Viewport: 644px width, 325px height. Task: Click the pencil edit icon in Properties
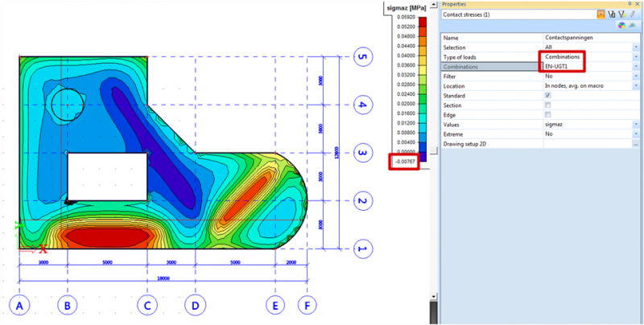pyautogui.click(x=633, y=14)
